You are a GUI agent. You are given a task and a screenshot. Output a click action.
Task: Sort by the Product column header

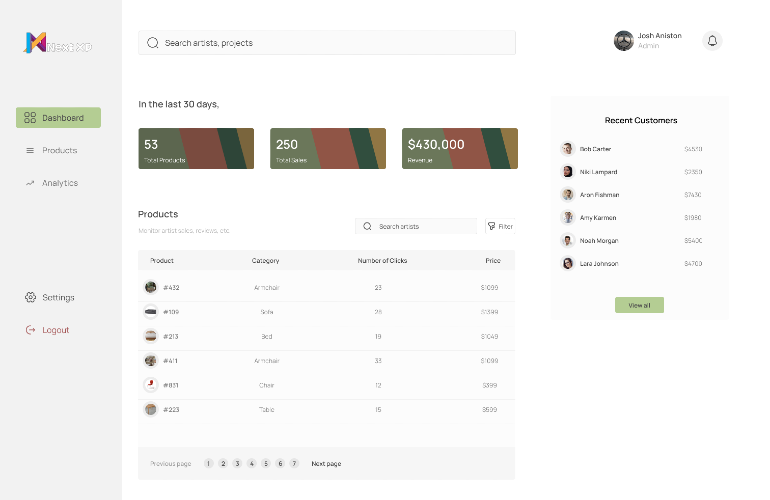pyautogui.click(x=162, y=260)
